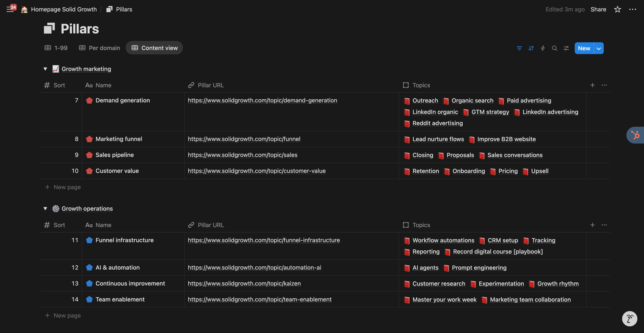Open the view settings sliders icon
The width and height of the screenshot is (644, 333).
pyautogui.click(x=566, y=48)
